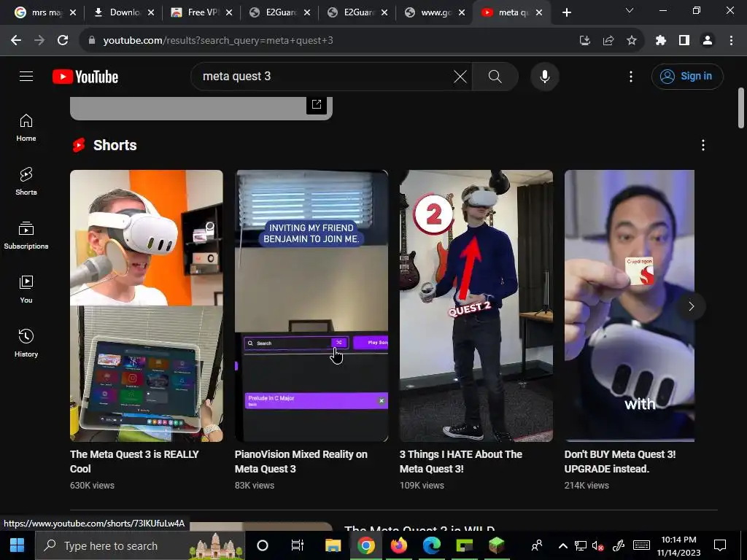Reload the YouTube page
Image resolution: width=747 pixels, height=560 pixels.
(x=63, y=41)
